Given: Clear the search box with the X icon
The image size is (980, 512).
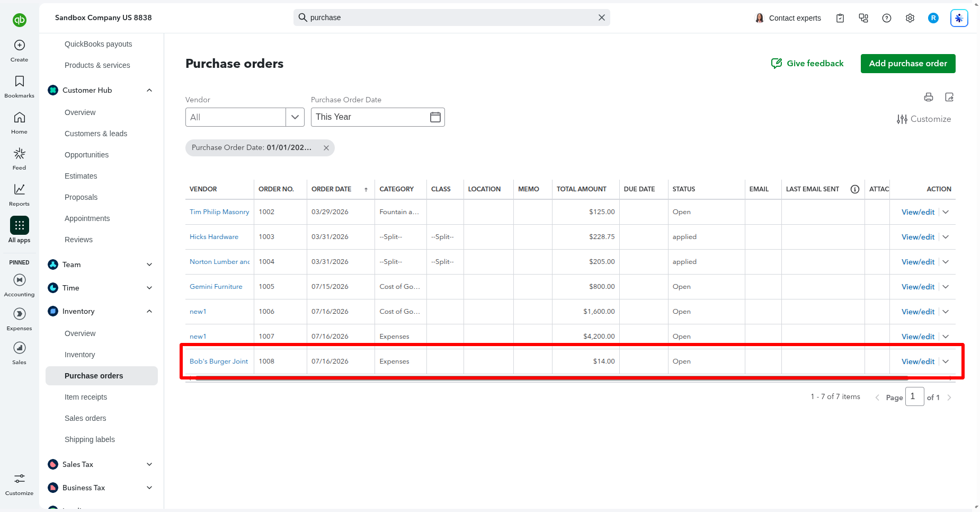Looking at the screenshot, I should (602, 17).
